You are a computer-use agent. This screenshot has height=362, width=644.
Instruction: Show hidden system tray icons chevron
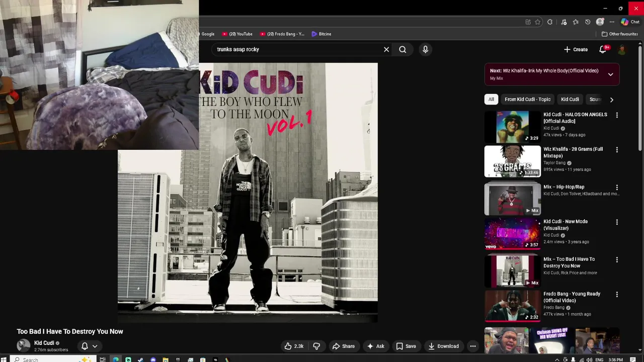556,359
